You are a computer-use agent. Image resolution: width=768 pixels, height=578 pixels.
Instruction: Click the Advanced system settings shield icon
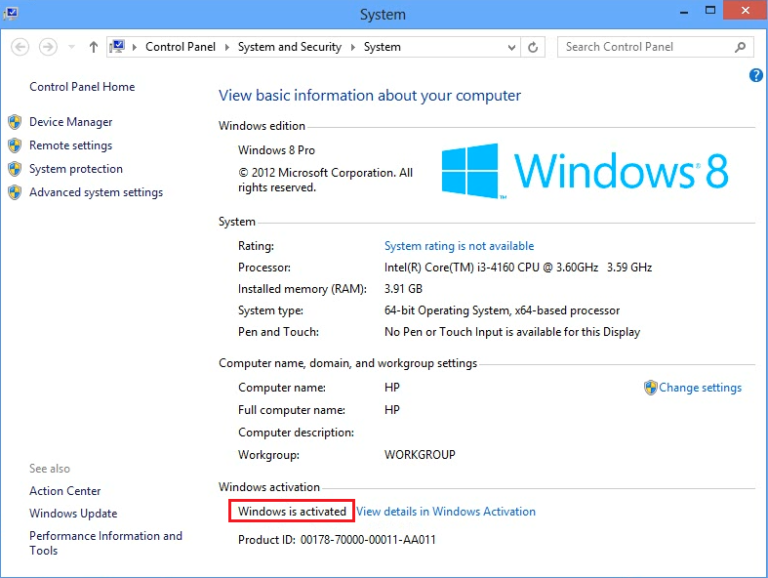point(15,192)
